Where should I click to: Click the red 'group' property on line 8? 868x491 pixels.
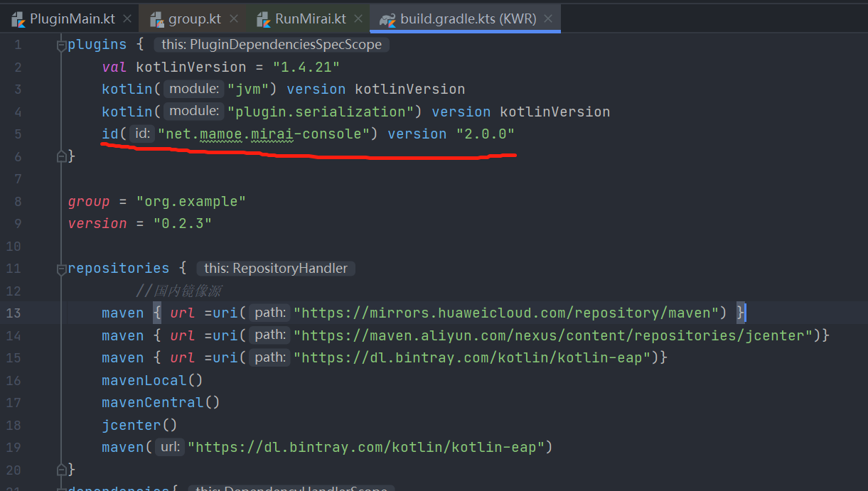(x=89, y=201)
